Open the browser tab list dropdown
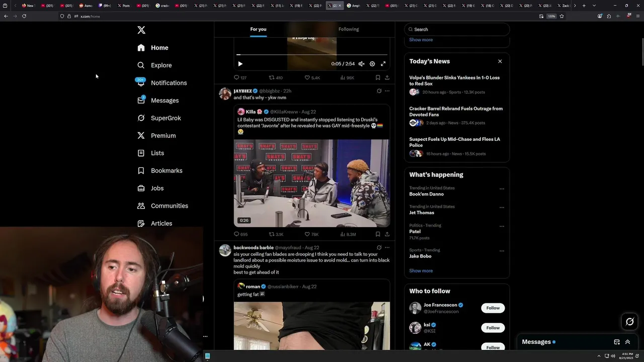This screenshot has width=644, height=362. [594, 6]
